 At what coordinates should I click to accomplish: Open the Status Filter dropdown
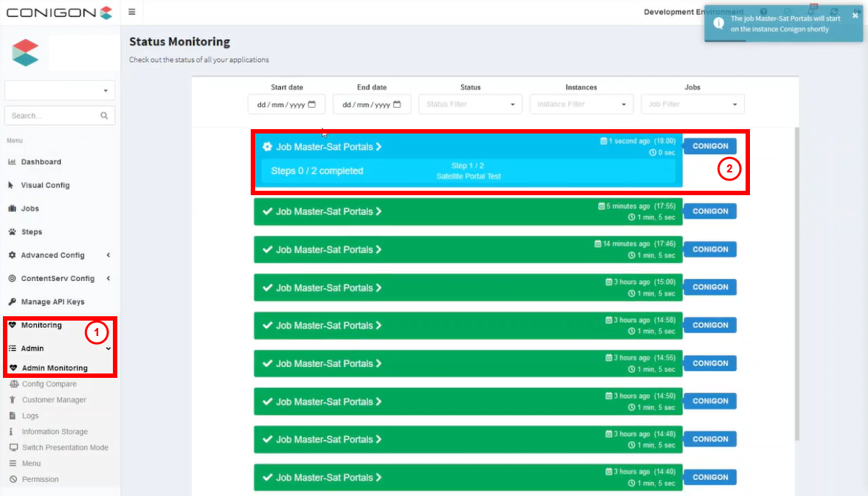pos(471,104)
